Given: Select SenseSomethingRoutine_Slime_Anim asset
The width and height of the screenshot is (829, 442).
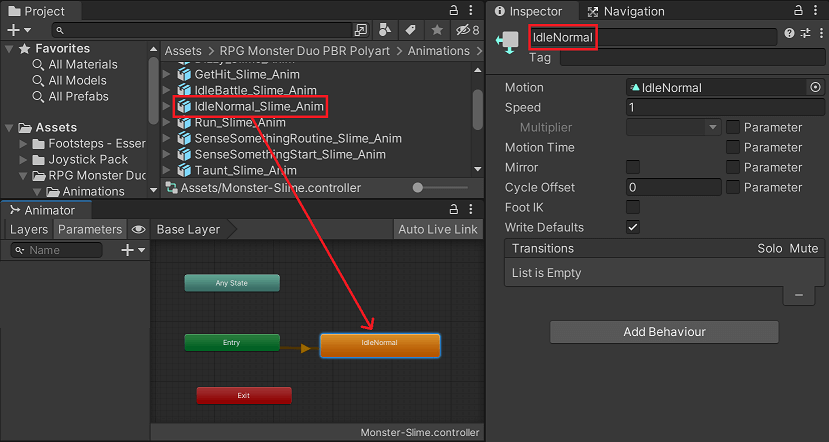Looking at the screenshot, I should (298, 139).
